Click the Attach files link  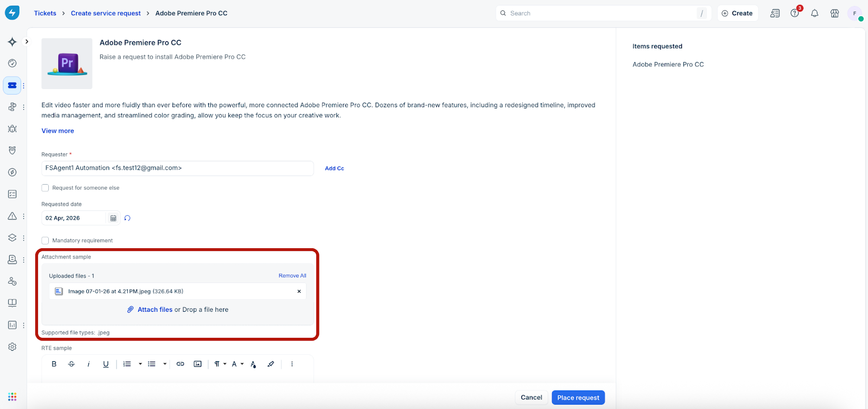[x=155, y=310]
